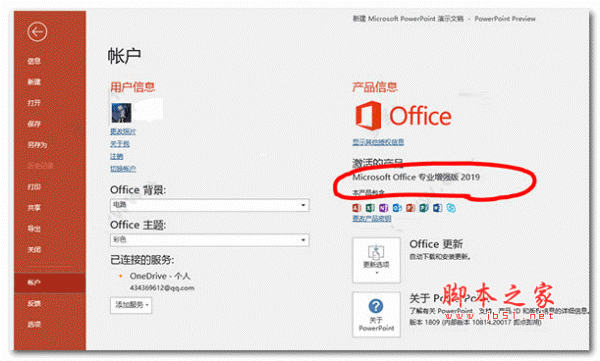This screenshot has width=600, height=361.
Task: Select 新建 in the sidebar
Action: (x=34, y=82)
